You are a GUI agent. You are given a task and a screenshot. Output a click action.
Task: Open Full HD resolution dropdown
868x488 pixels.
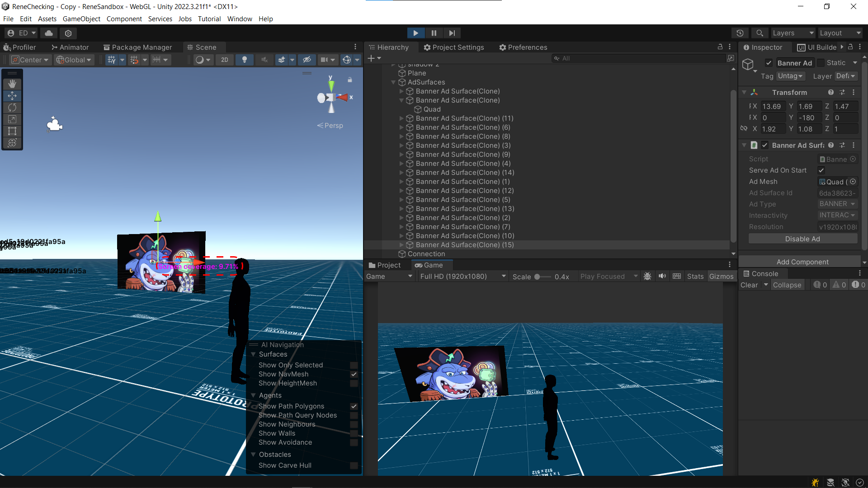click(463, 276)
